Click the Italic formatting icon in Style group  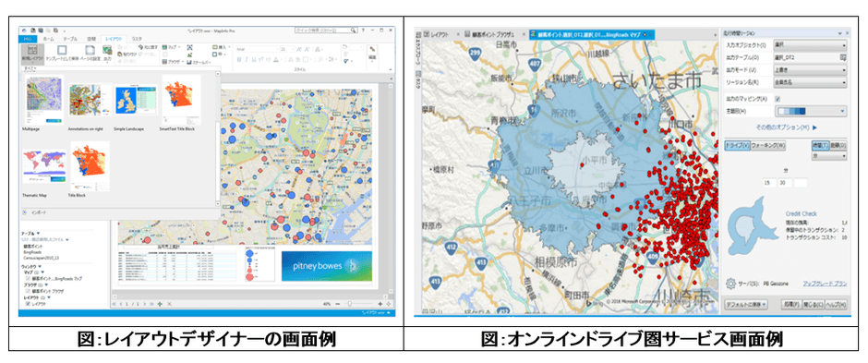[x=247, y=60]
